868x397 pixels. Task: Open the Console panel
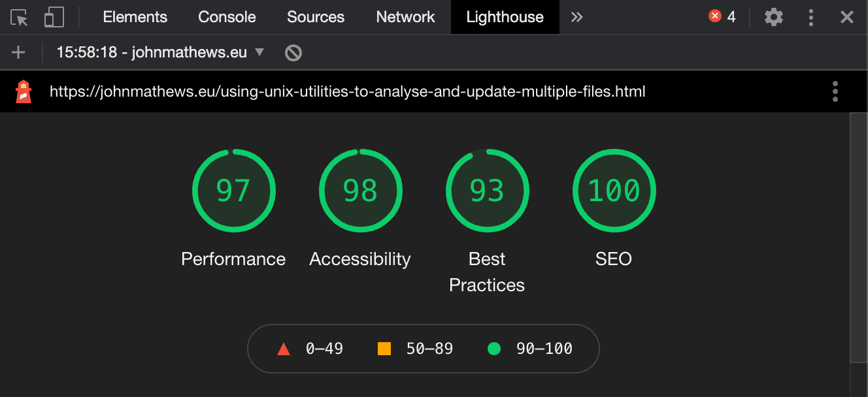point(227,17)
